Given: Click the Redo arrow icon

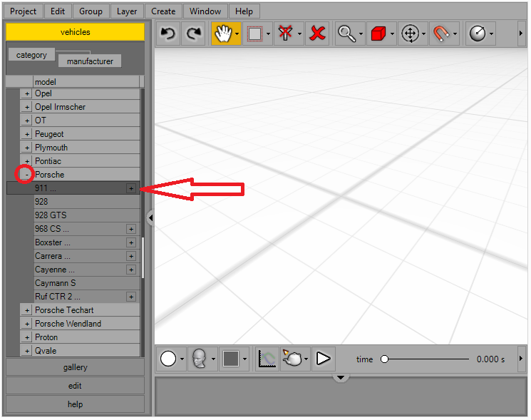Looking at the screenshot, I should [193, 34].
